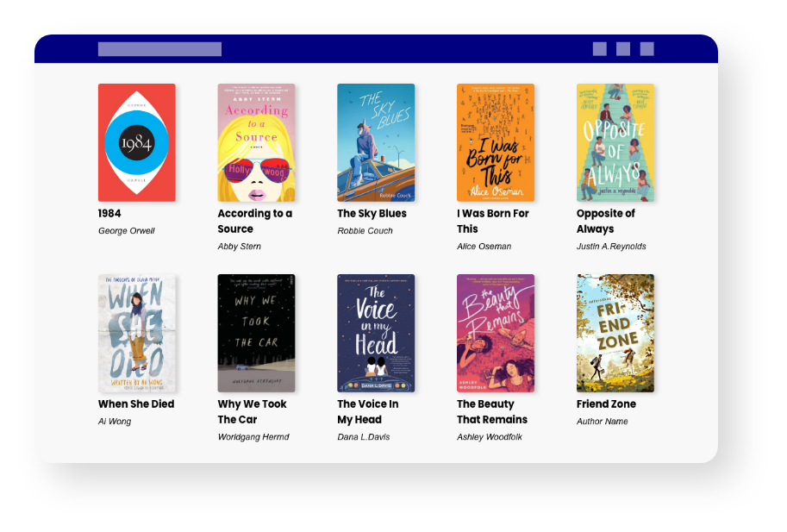Screen dimensions: 787x532
Task: Click the "Why We Took The Car" title
Action: [x=252, y=411]
